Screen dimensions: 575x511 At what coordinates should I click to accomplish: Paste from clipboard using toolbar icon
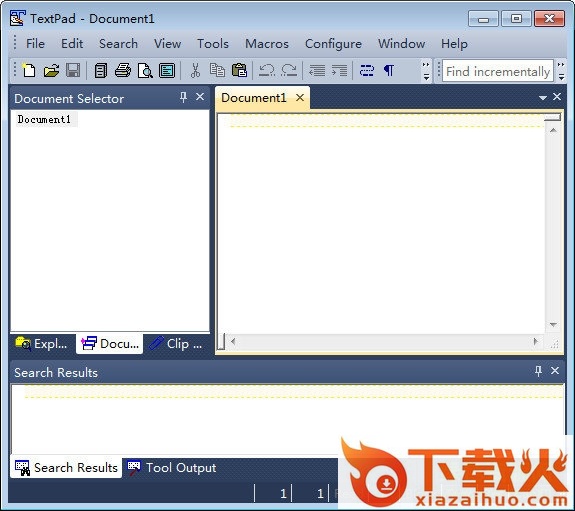point(239,70)
